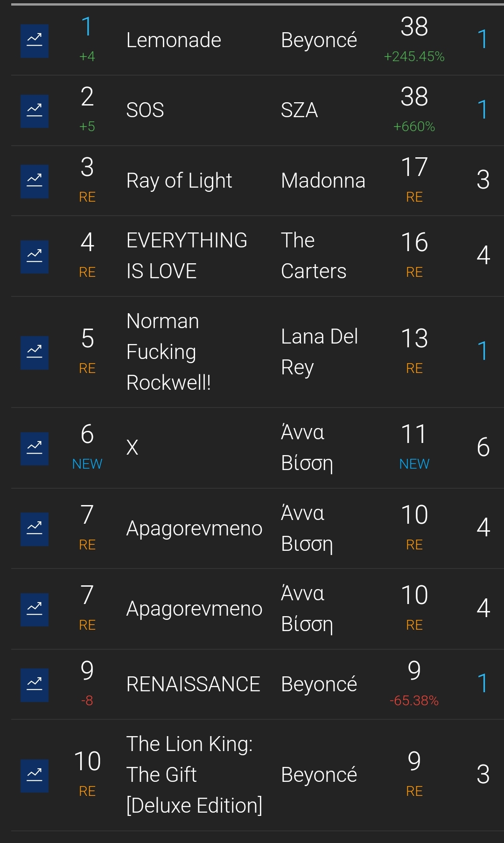Tap trend icon for The Lion King: The Gift

tap(35, 776)
